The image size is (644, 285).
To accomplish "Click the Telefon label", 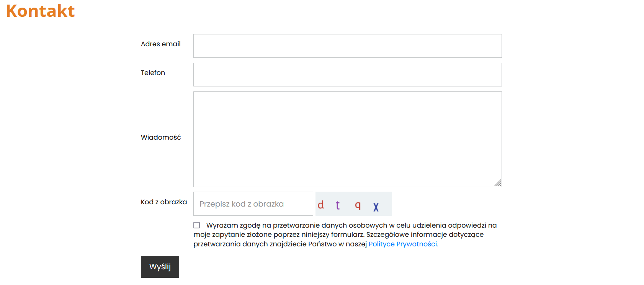I will tap(153, 73).
